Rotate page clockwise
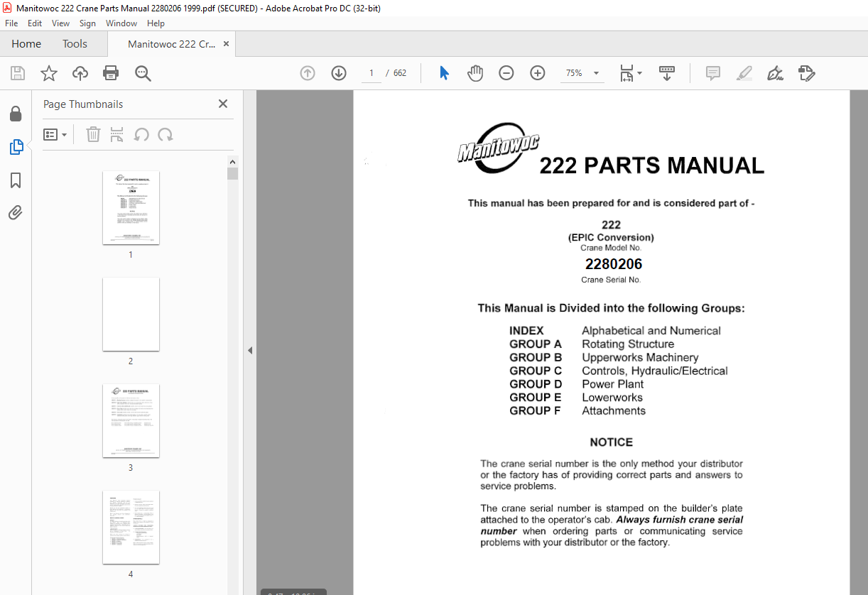 tap(166, 135)
